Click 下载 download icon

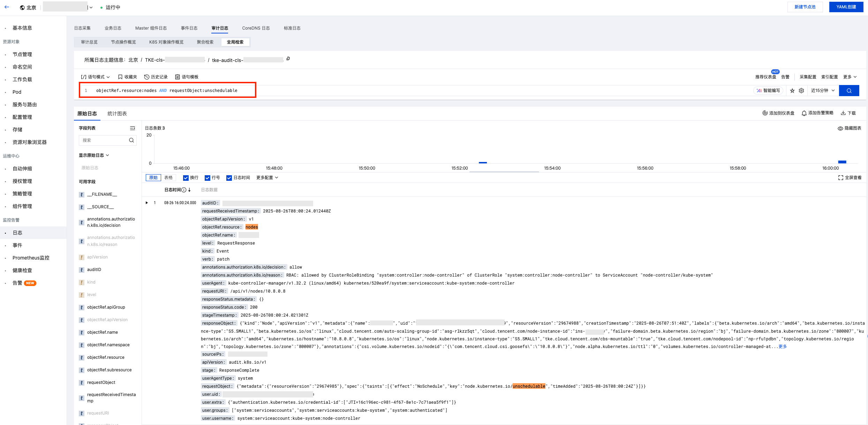click(x=843, y=113)
